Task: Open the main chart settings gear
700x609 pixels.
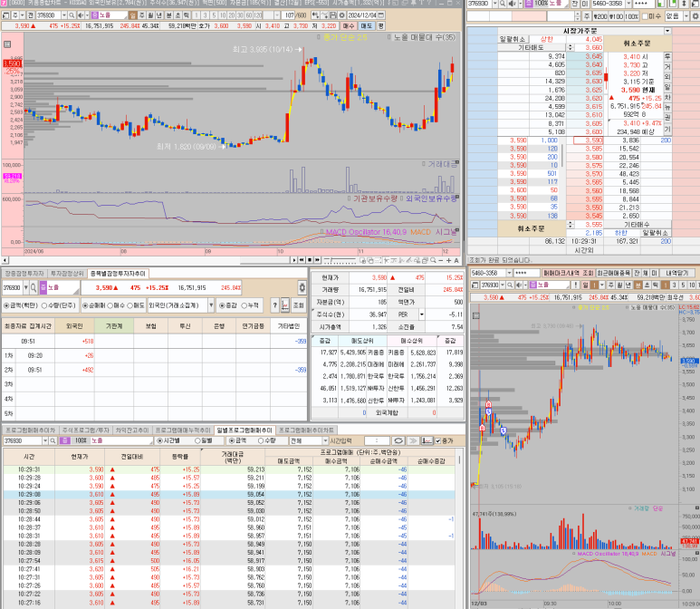Action: (x=341, y=15)
